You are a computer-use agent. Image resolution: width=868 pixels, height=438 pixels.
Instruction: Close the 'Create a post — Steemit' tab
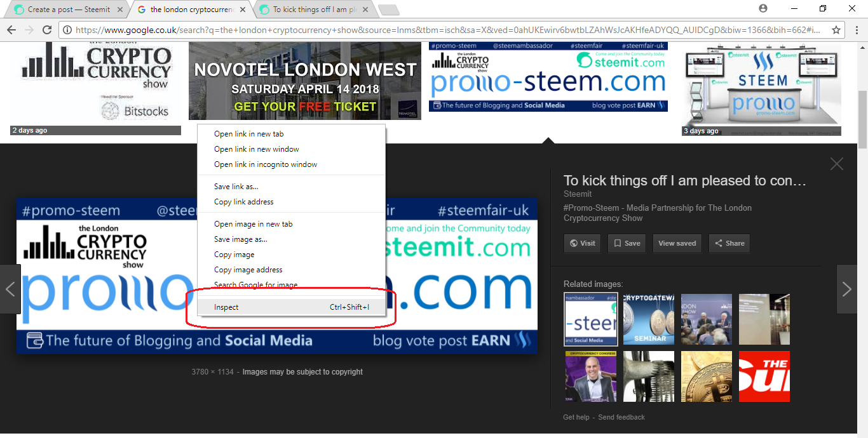[x=120, y=10]
